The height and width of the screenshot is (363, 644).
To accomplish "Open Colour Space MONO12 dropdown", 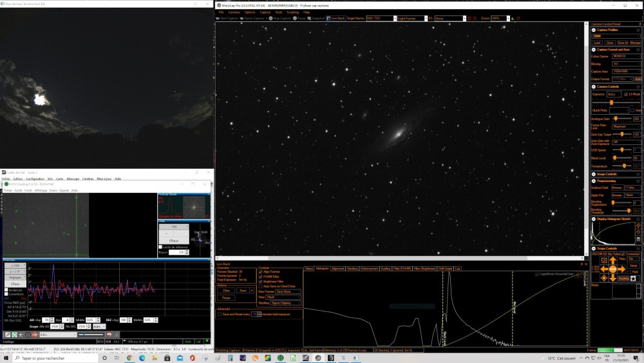I will point(626,56).
